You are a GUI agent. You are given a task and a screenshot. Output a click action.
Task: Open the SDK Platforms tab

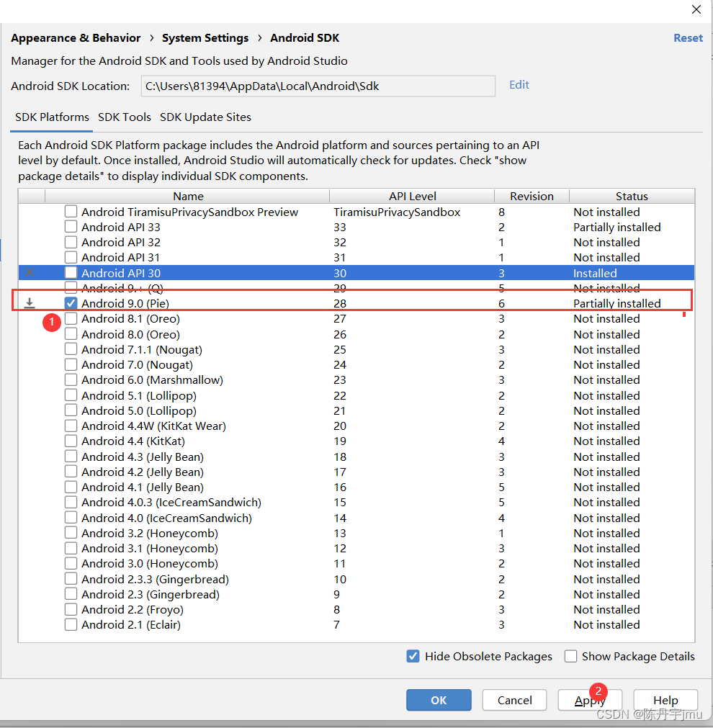click(52, 117)
